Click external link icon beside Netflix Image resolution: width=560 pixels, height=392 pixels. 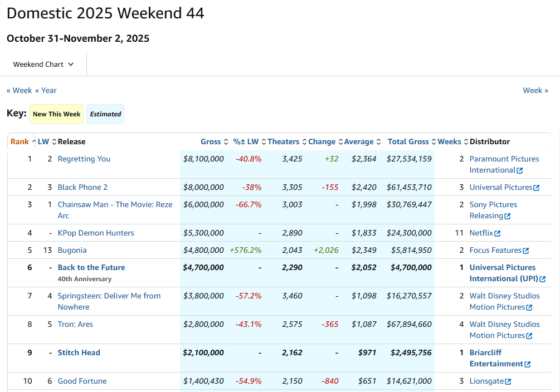click(x=498, y=233)
